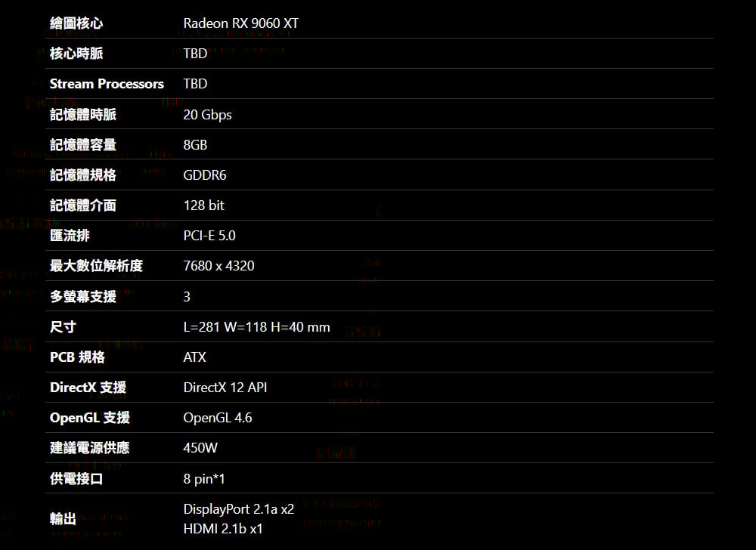
Task: Select the DirectX 12 API value
Action: click(225, 388)
